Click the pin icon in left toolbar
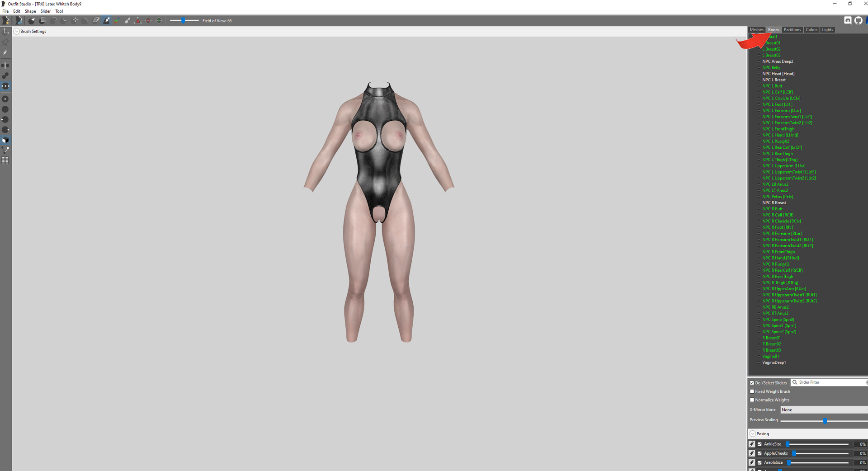Screen dimensions: 868x471 [5, 42]
